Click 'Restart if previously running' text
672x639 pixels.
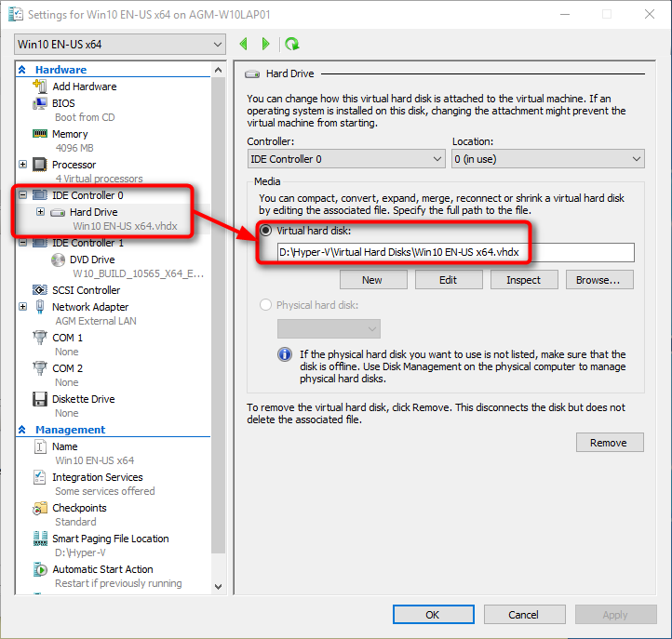tap(118, 583)
